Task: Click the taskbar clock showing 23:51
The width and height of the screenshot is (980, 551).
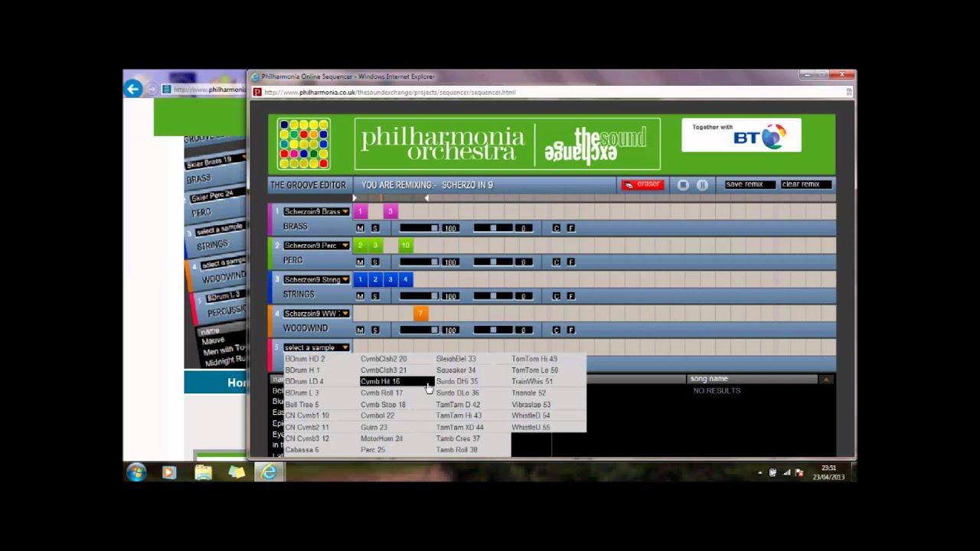Action: 828,472
